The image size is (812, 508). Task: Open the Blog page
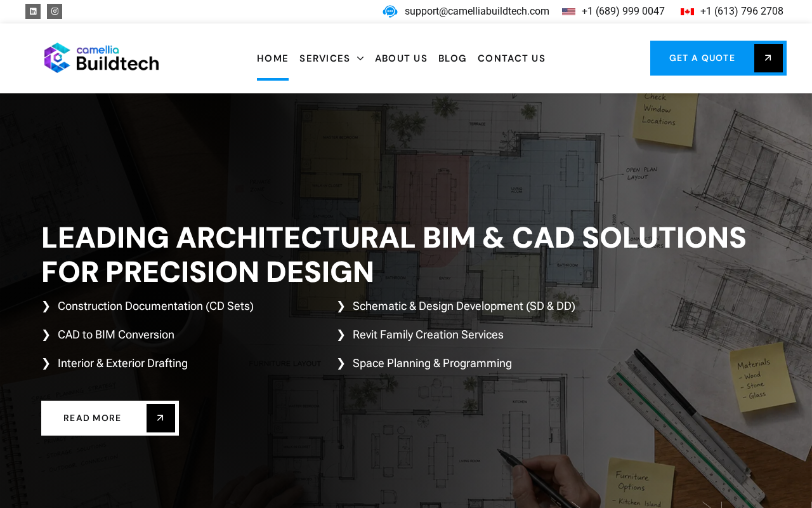[x=452, y=58]
